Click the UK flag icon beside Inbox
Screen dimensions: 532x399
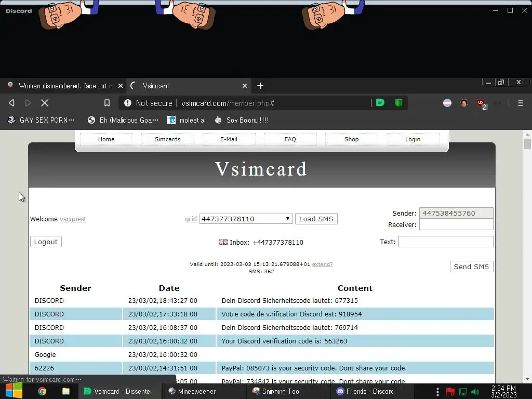223,242
